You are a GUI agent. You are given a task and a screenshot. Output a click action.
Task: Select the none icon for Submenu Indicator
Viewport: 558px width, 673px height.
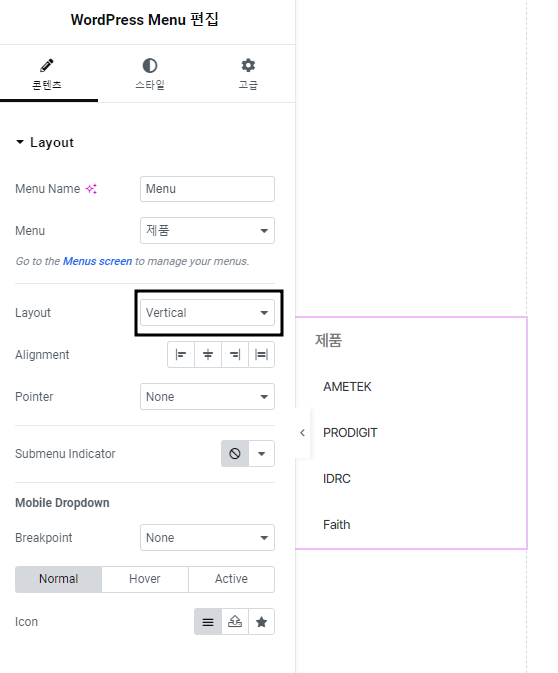click(235, 454)
